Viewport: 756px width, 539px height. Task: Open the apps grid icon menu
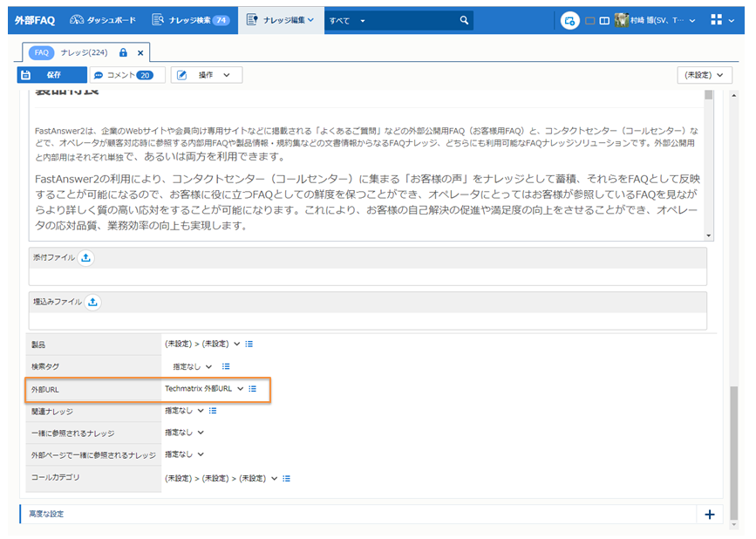(x=717, y=20)
